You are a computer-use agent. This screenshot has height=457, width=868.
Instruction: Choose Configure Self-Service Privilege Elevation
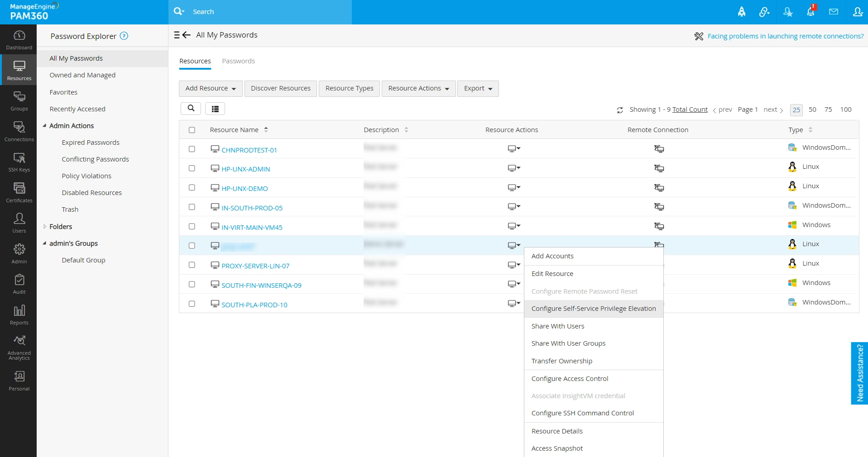(594, 309)
